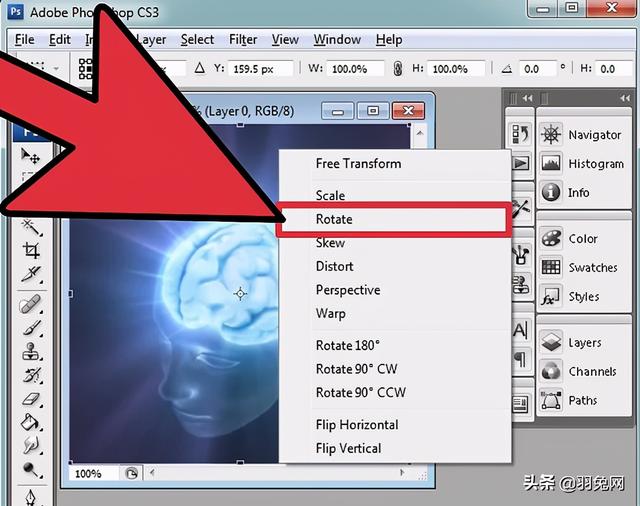
Task: Click the horizontal skew H field
Action: click(x=613, y=69)
